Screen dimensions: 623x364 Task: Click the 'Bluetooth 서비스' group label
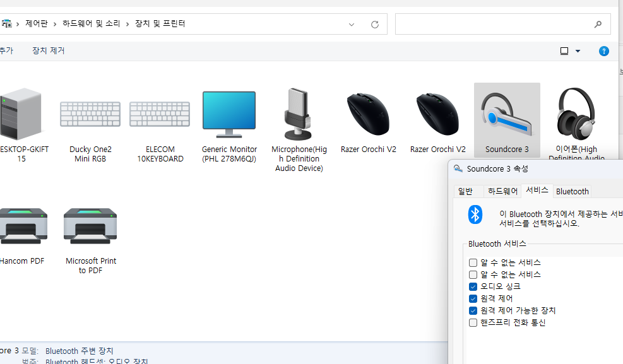pos(497,244)
